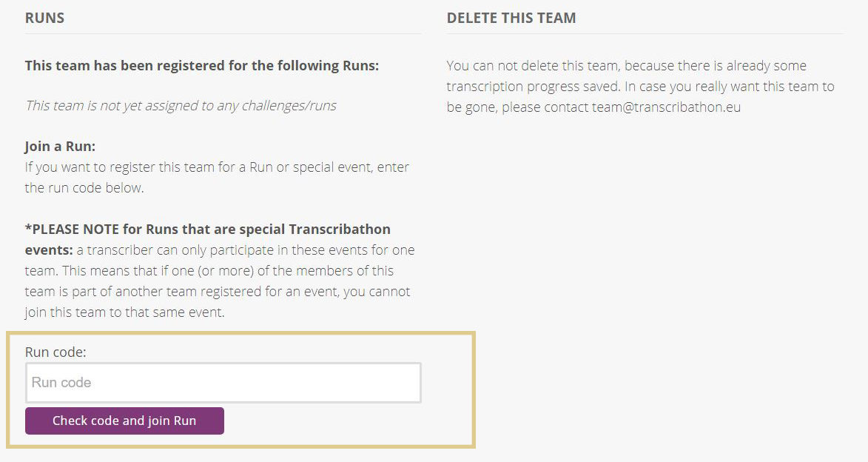The image size is (868, 462).
Task: Click the bold 'registered for the following Runs' text
Action: click(201, 66)
